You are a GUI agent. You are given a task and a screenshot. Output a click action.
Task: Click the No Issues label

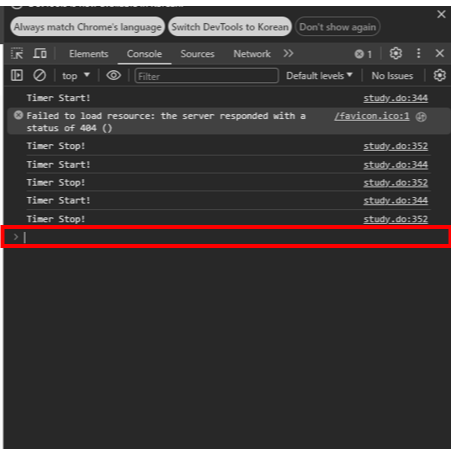[392, 76]
